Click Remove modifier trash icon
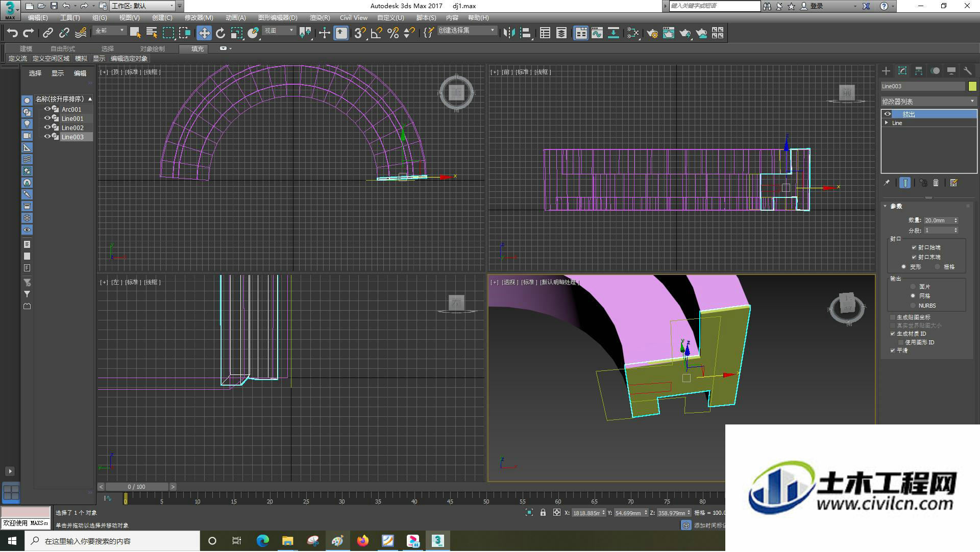980x552 pixels. pos(936,183)
